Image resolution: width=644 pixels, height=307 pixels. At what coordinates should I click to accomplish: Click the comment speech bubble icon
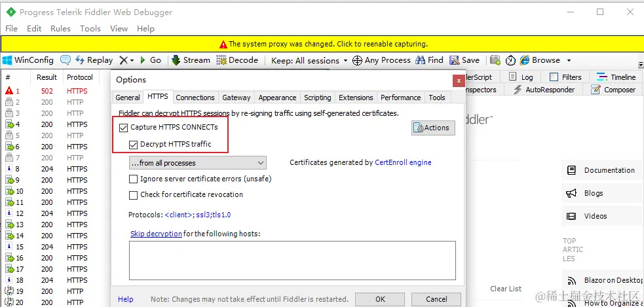coord(66,60)
